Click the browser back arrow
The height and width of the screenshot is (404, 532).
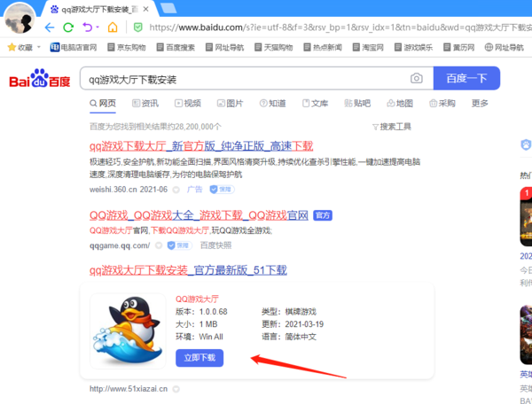tap(50, 27)
